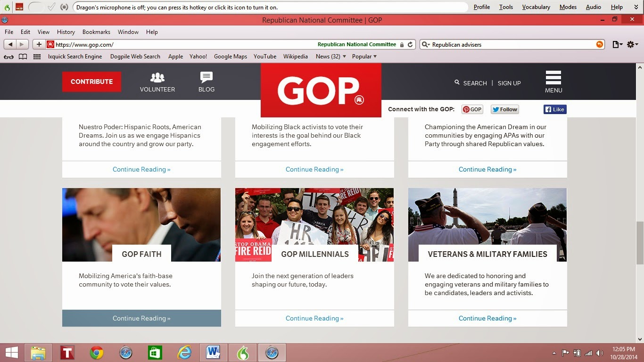The width and height of the screenshot is (644, 362).
Task: Click the Pinterest GOP button
Action: (x=472, y=109)
